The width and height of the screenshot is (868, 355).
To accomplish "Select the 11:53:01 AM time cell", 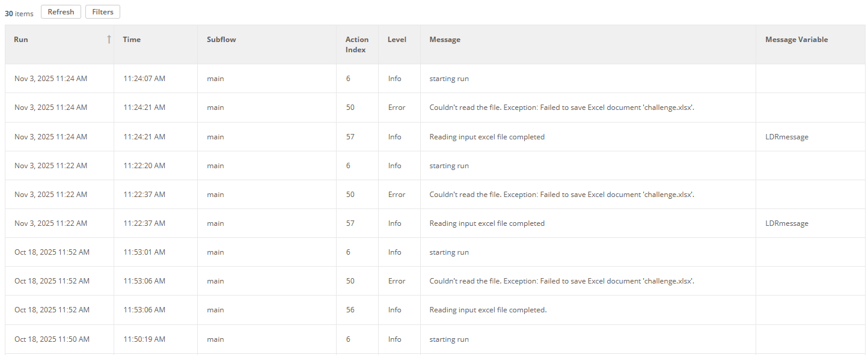I will 144,252.
